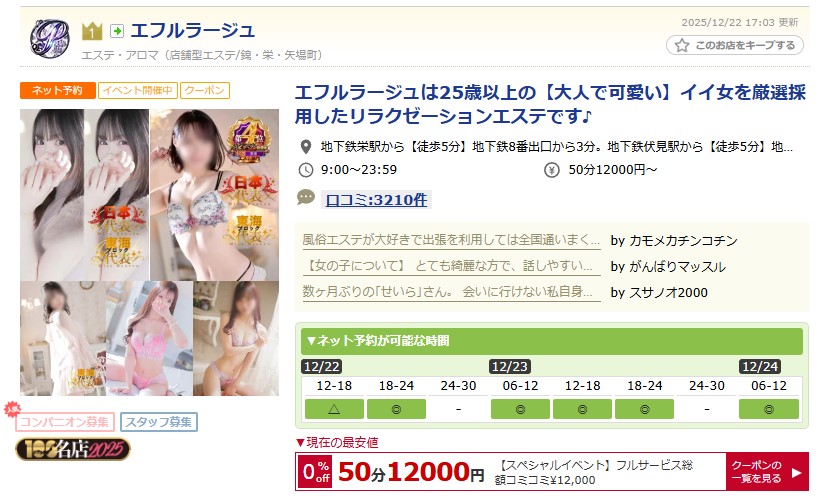The image size is (831, 499).
Task: Click the clock business hours icon
Action: coord(306,170)
